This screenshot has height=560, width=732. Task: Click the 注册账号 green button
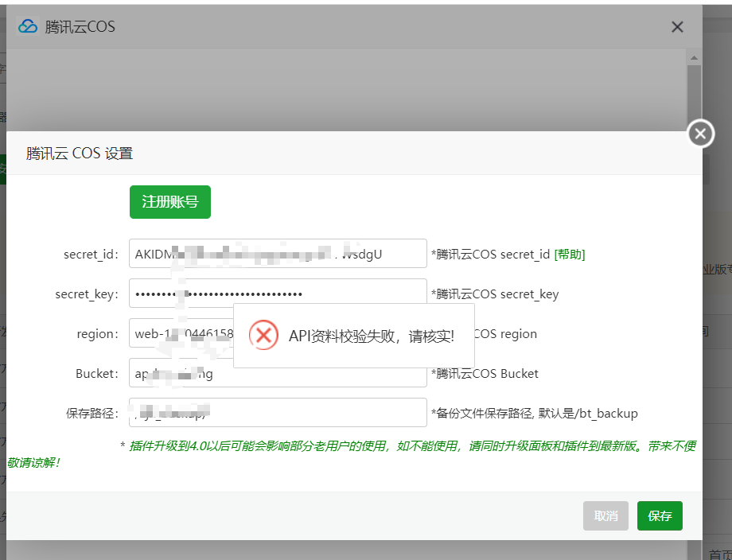(x=170, y=201)
